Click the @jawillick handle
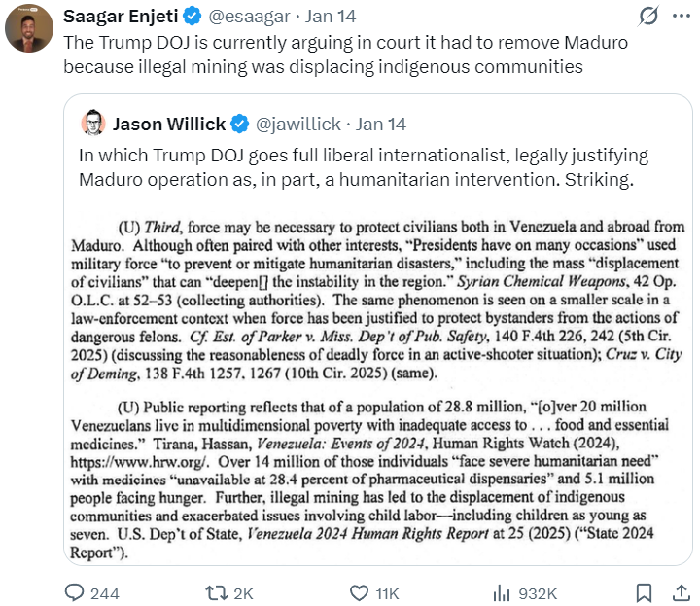Viewport: 700px width, 606px height. (x=299, y=124)
